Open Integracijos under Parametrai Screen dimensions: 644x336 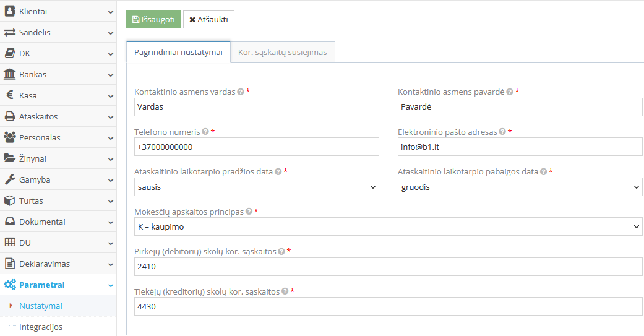[x=41, y=327]
